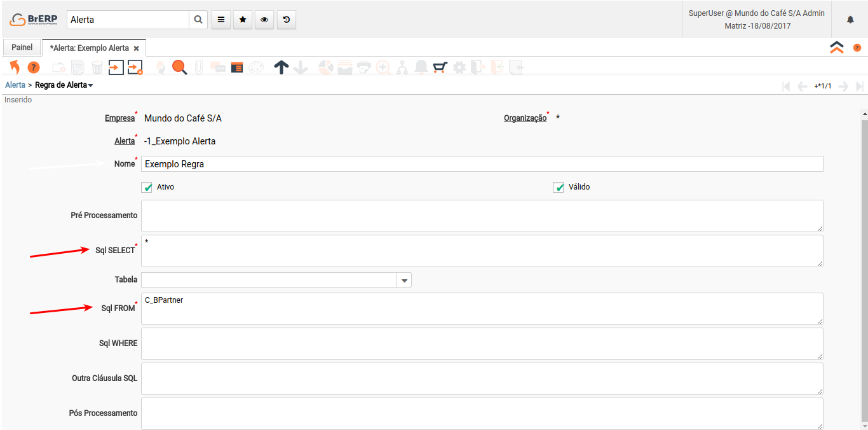Screen dimensions: 868x430
Task: Toggle the grid view icon
Action: (237, 67)
